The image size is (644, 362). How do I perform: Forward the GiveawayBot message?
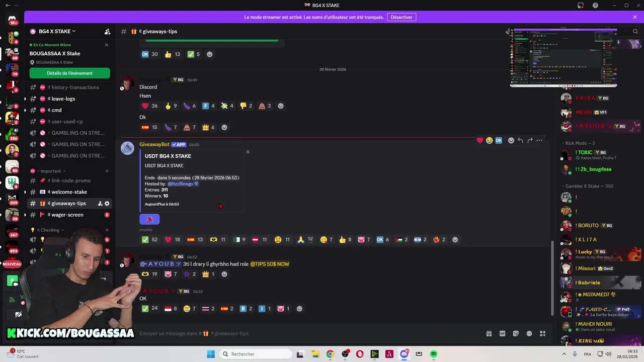pyautogui.click(x=530, y=140)
